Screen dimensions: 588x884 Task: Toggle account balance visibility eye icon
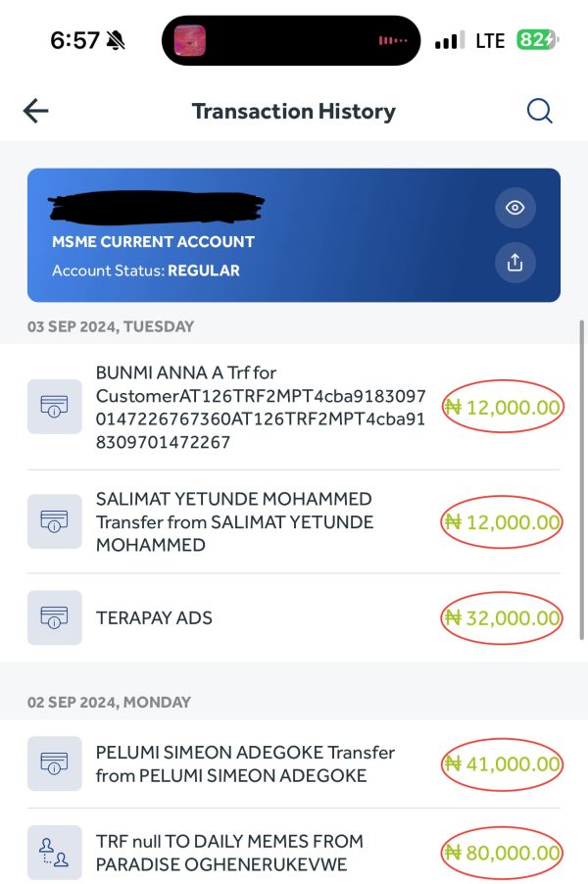click(x=514, y=208)
